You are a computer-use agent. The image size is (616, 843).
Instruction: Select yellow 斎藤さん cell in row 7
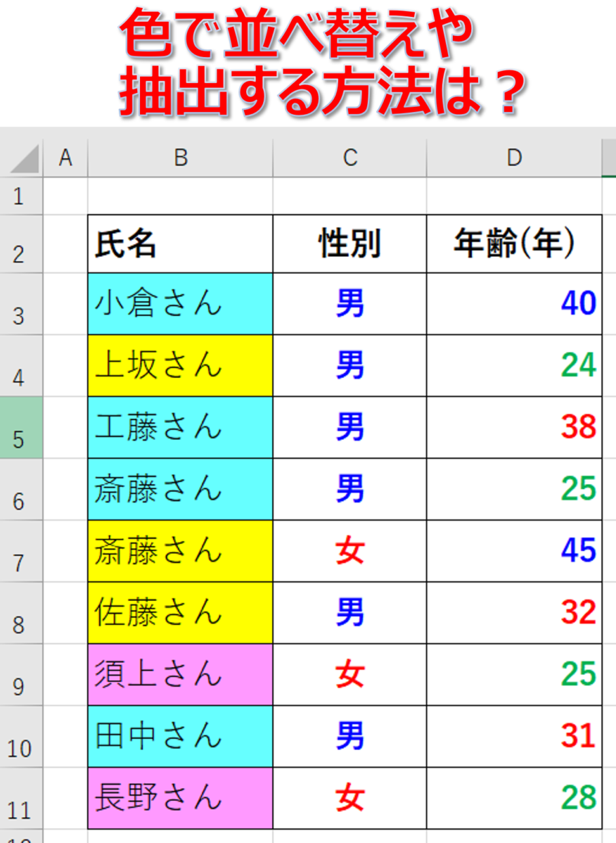click(x=180, y=551)
